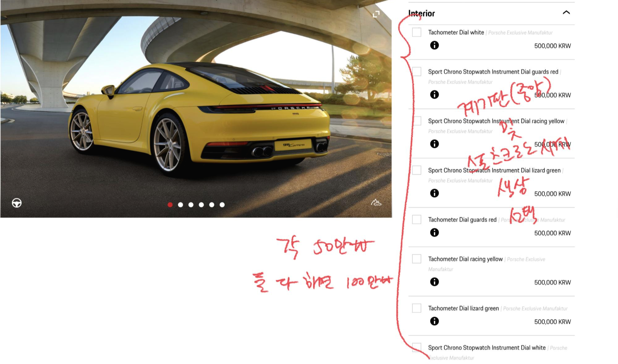Open info for Sport Chrono Dial guards red
This screenshot has height=364, width=618.
(434, 95)
